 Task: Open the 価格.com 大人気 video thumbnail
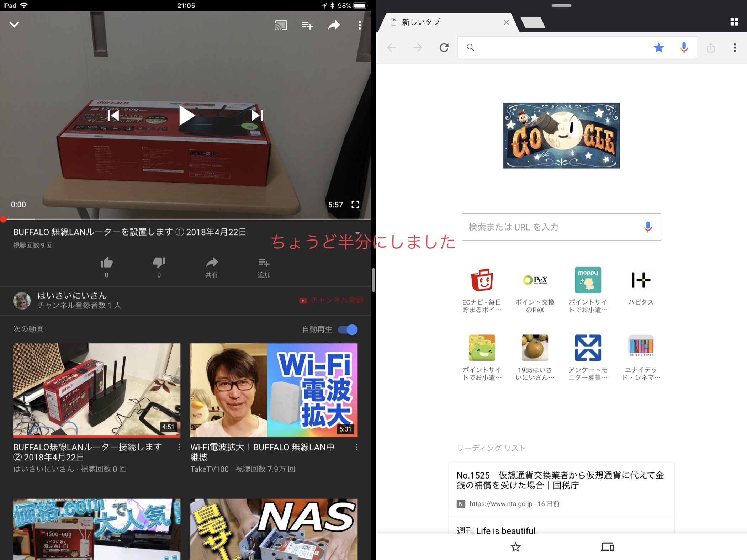(97, 529)
